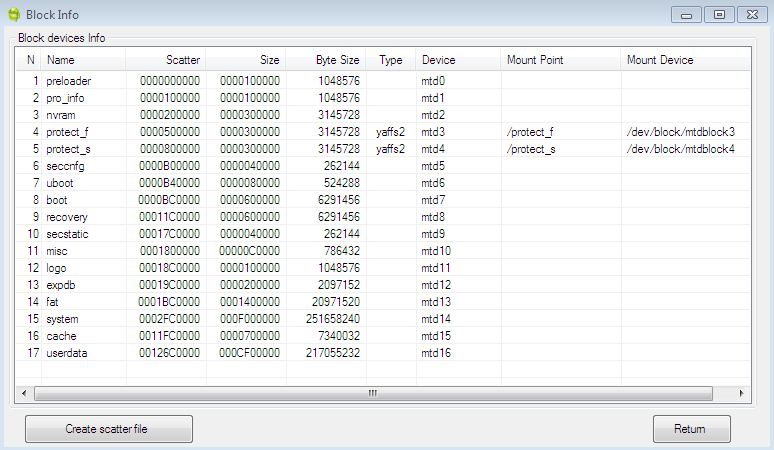
Task: Click the Create scatter file button
Action: pyautogui.click(x=109, y=429)
